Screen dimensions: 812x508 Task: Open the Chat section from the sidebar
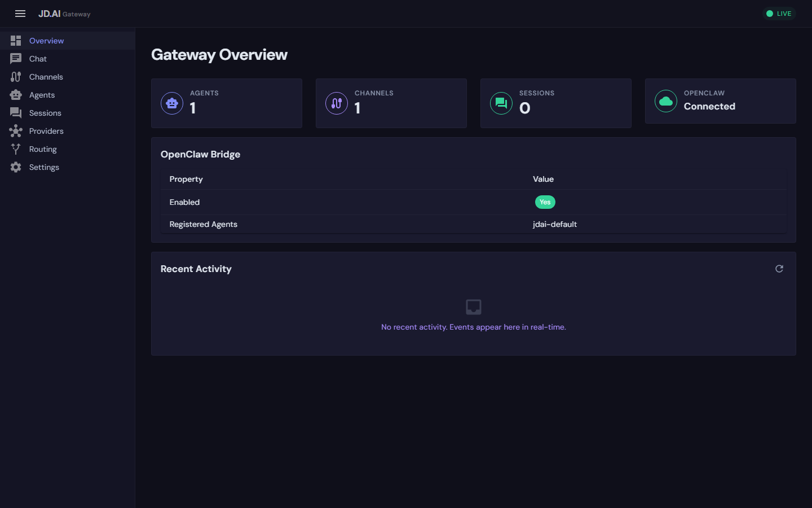coord(37,59)
